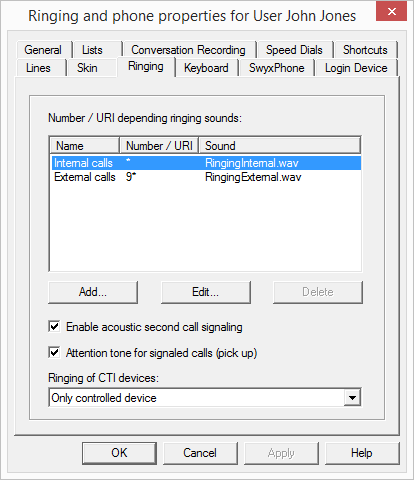
Task: Select the External calls list row
Action: [206, 177]
